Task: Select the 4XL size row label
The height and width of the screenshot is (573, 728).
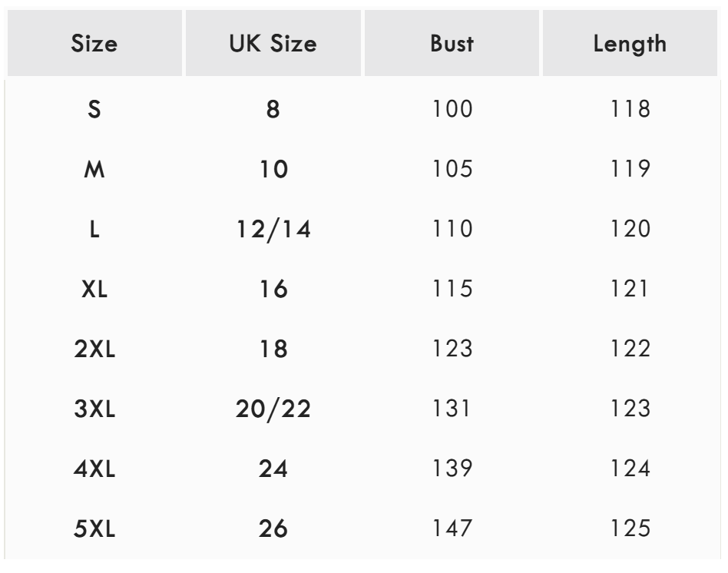Action: 94,469
